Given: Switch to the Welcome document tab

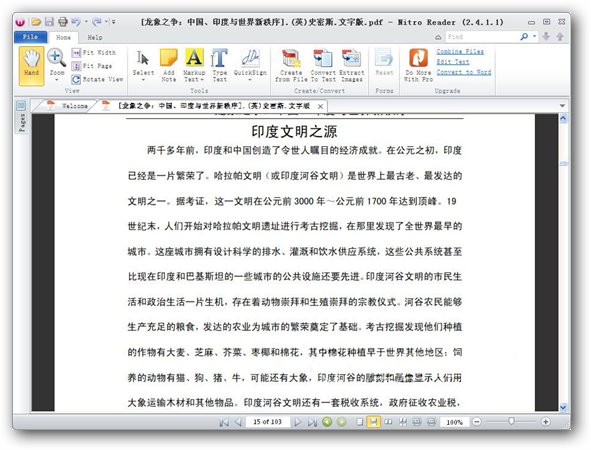Looking at the screenshot, I should [x=69, y=106].
